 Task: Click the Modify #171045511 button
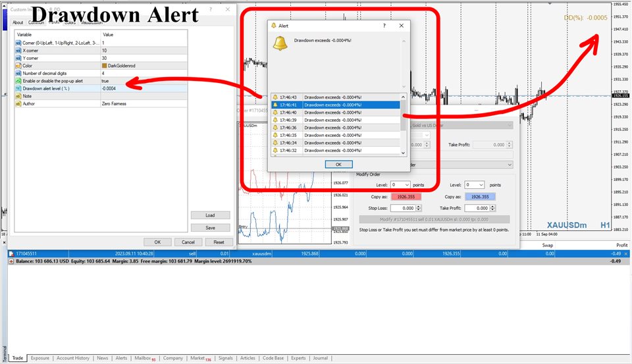click(x=434, y=219)
